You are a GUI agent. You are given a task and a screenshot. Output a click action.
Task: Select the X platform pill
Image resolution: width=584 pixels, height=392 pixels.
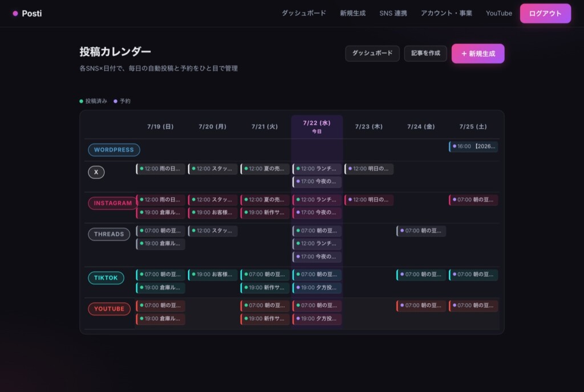[x=96, y=172]
